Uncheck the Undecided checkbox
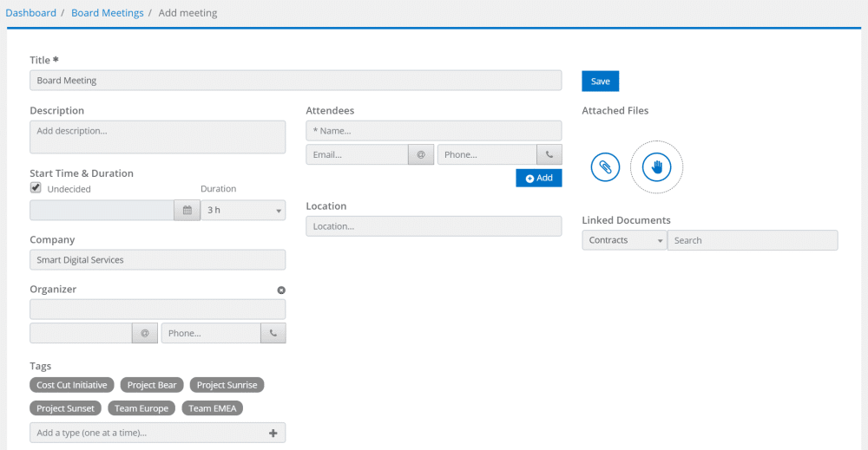Screen dimensions: 868x450 tap(36, 188)
